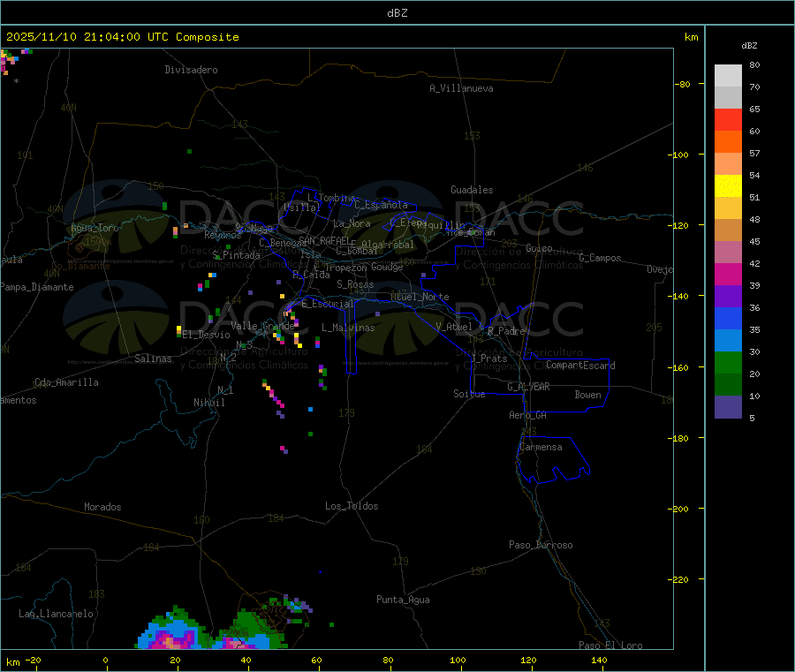Select the 'G_Campos' place label
The width and height of the screenshot is (795, 672).
pos(600,258)
